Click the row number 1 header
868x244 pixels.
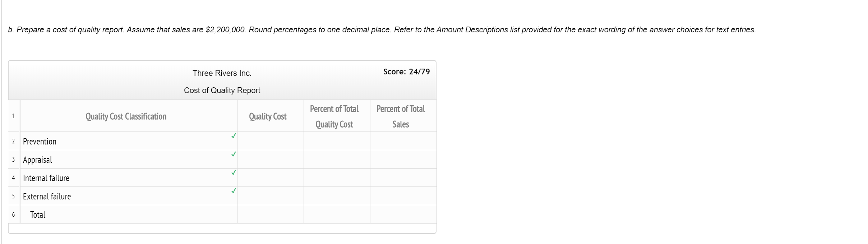point(13,116)
